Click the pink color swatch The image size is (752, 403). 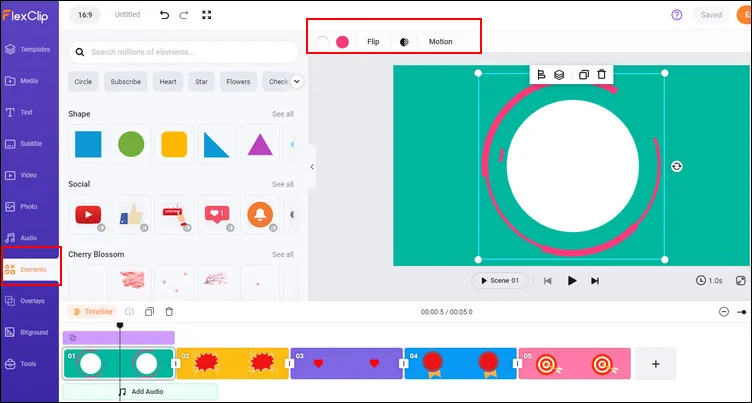[342, 42]
